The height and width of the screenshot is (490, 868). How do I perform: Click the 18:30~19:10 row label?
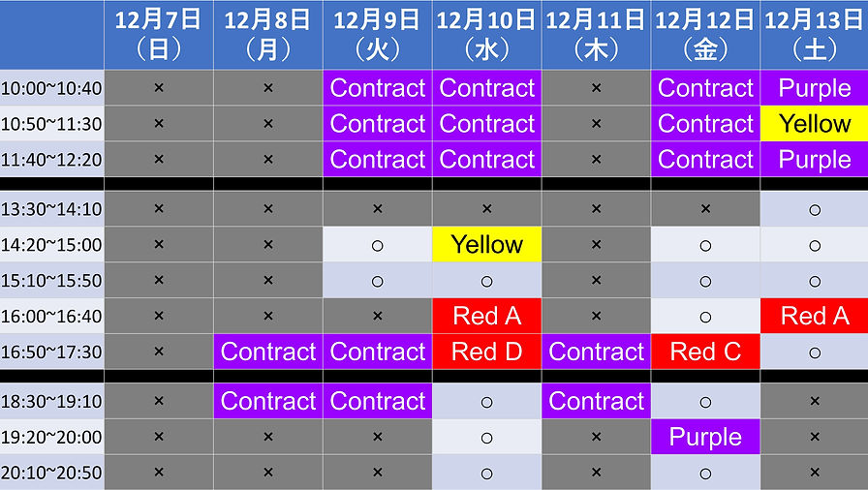(x=51, y=401)
